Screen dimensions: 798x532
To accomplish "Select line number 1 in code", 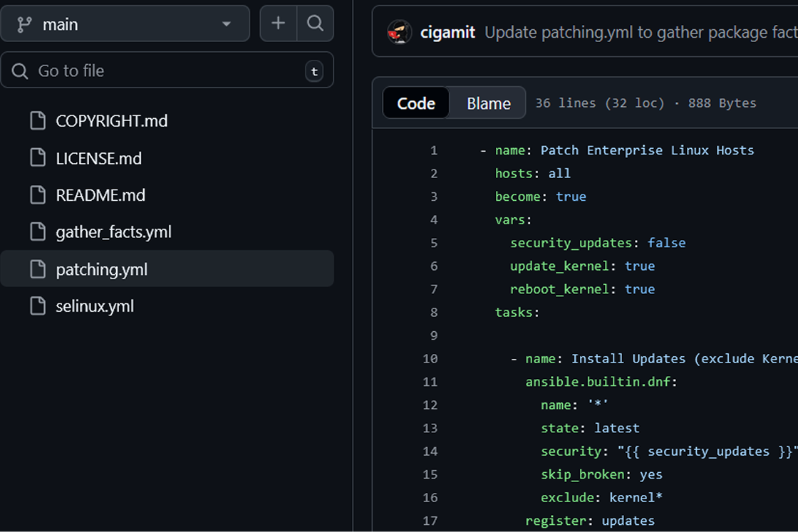I will [x=433, y=150].
